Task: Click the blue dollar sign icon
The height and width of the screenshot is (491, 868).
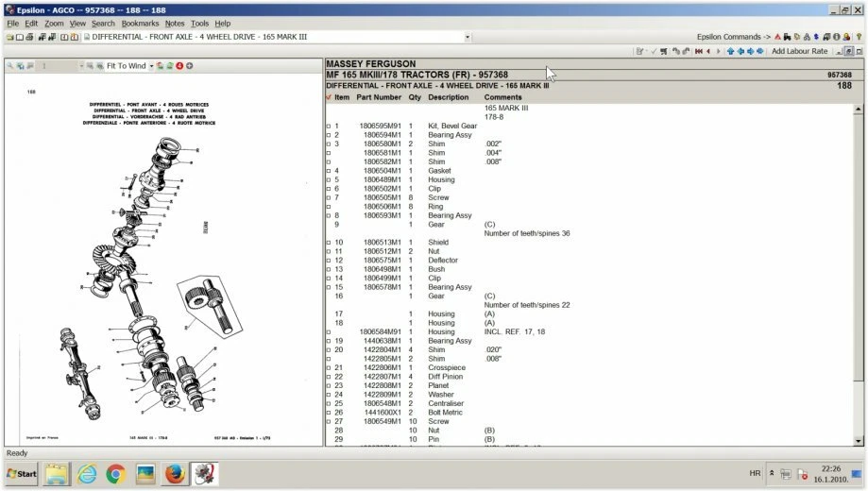Action: click(x=816, y=37)
